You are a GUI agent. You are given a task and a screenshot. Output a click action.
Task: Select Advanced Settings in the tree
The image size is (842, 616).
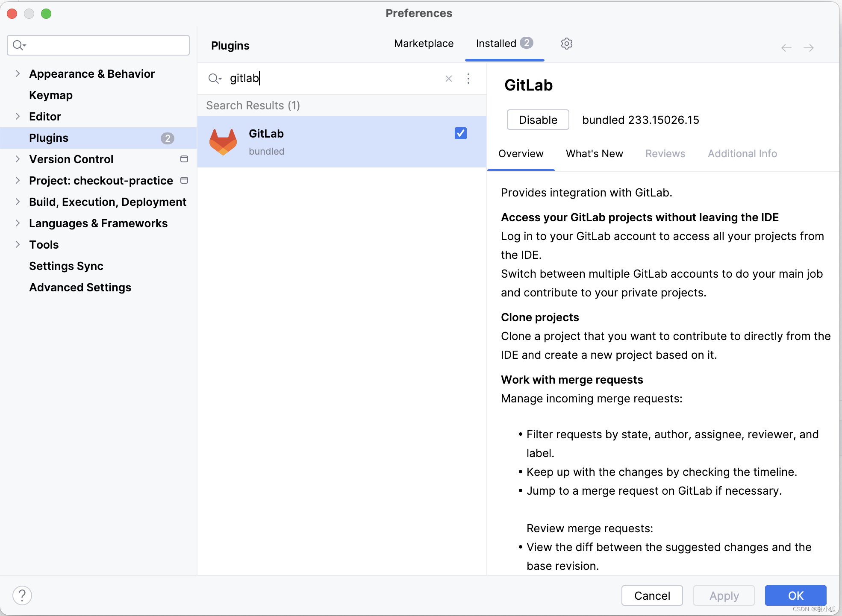click(x=80, y=287)
